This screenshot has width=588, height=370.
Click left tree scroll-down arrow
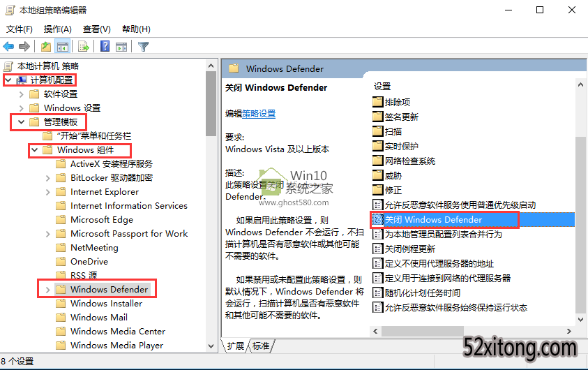(x=211, y=346)
